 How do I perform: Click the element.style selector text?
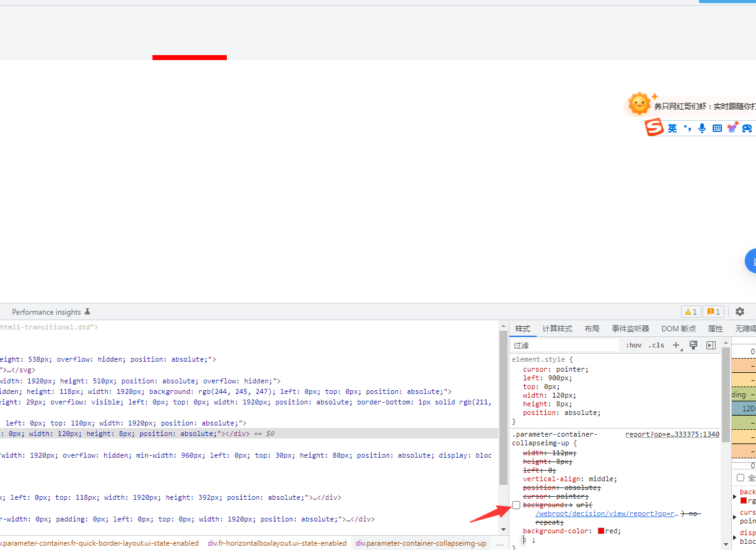click(538, 359)
